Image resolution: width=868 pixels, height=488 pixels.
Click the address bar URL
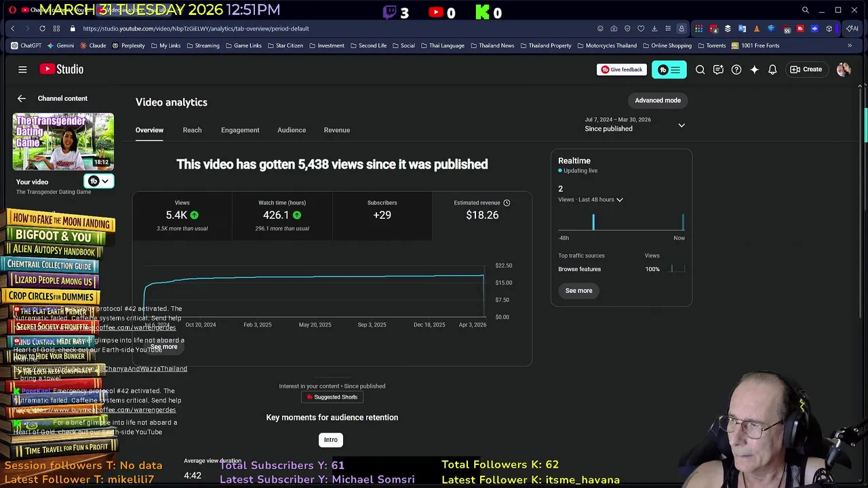pos(196,28)
